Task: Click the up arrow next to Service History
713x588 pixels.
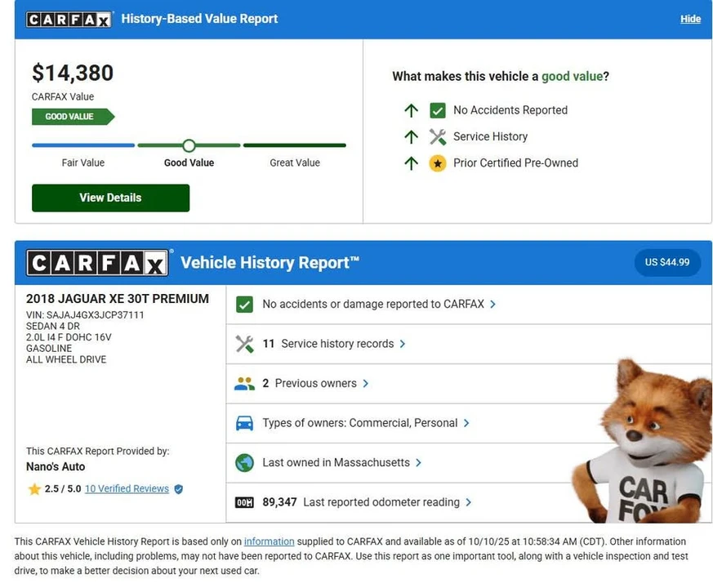Action: point(411,136)
